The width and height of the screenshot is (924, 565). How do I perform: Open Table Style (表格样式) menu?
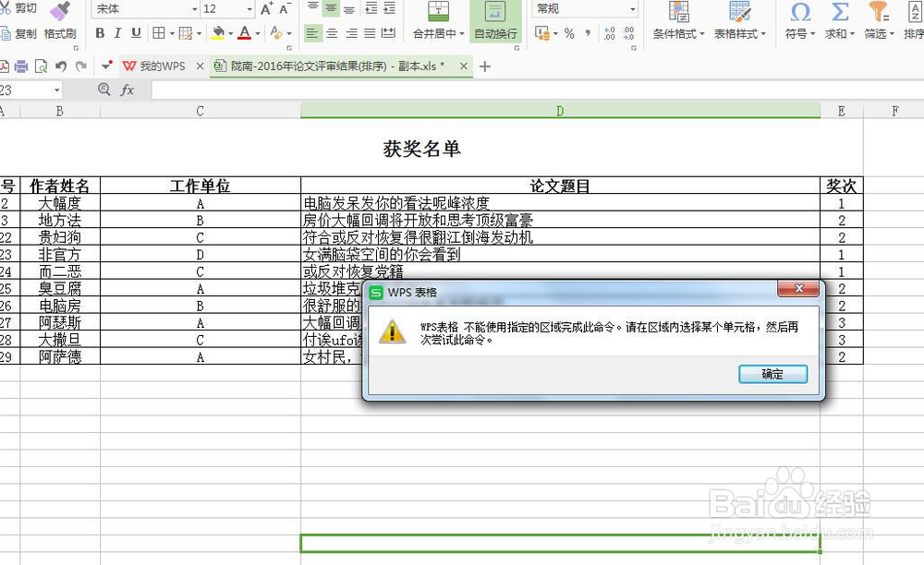pyautogui.click(x=739, y=21)
